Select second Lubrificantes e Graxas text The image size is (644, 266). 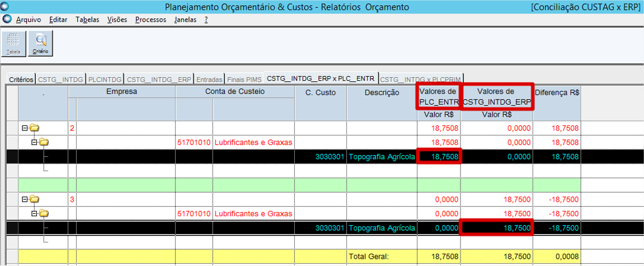[253, 213]
